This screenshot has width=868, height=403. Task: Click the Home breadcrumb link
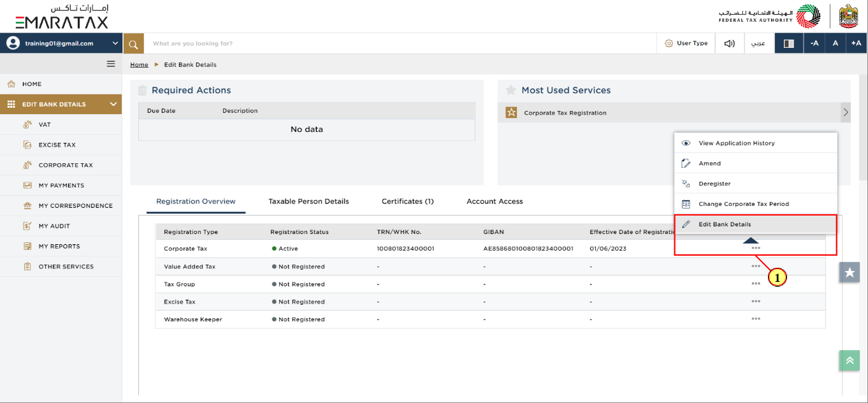tap(139, 65)
